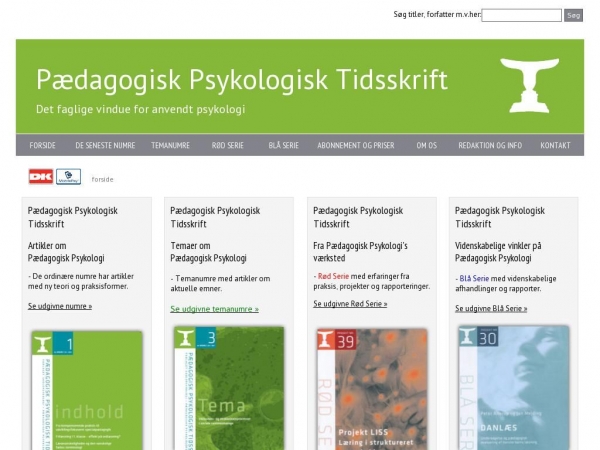Go to the KONTAKT menu item
600x450 pixels.
click(555, 145)
